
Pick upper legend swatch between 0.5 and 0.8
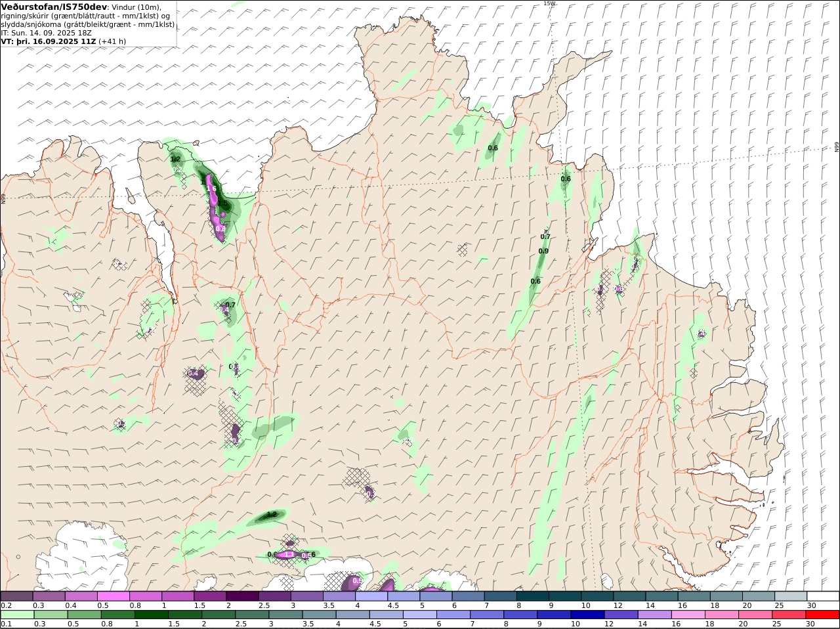pyautogui.click(x=114, y=596)
